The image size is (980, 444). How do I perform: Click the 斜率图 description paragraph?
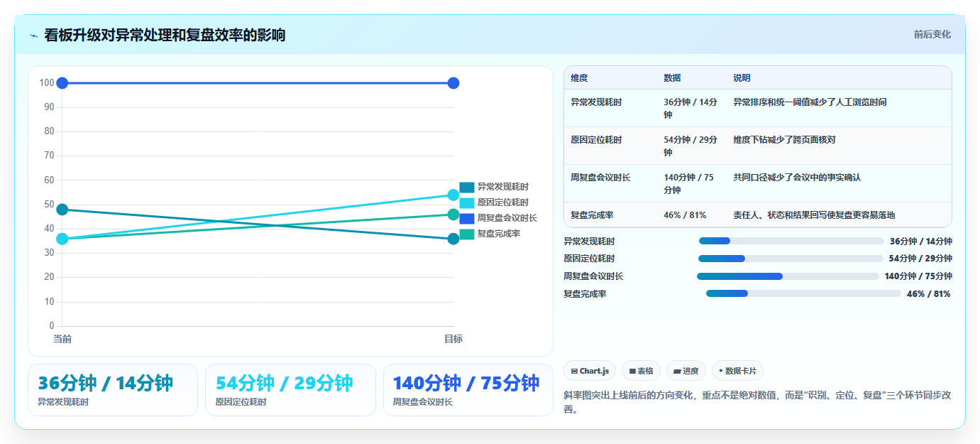tap(757, 402)
